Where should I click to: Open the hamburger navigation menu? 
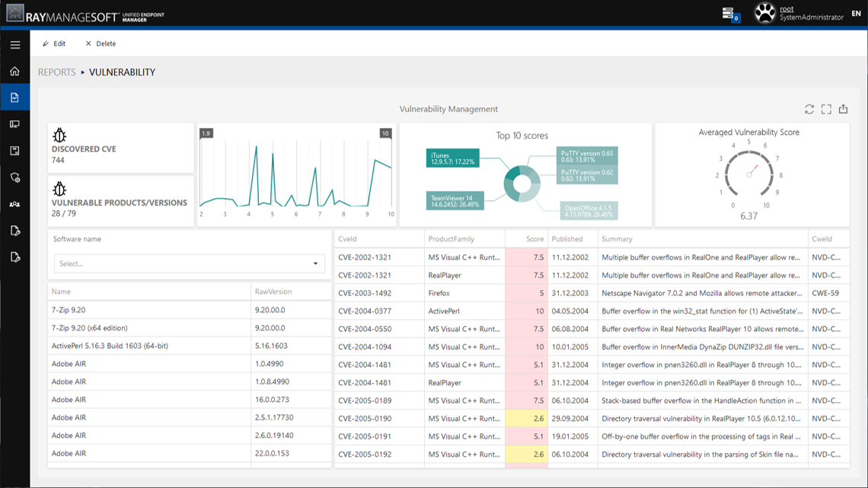(14, 44)
